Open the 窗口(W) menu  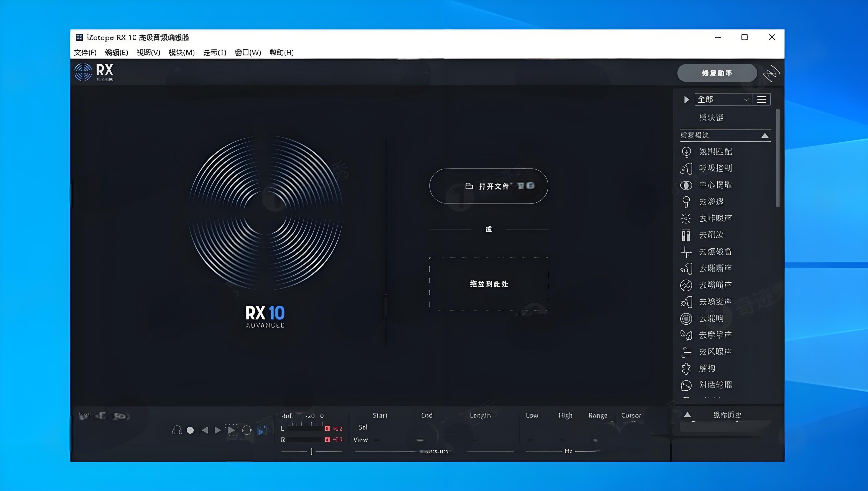pyautogui.click(x=248, y=53)
